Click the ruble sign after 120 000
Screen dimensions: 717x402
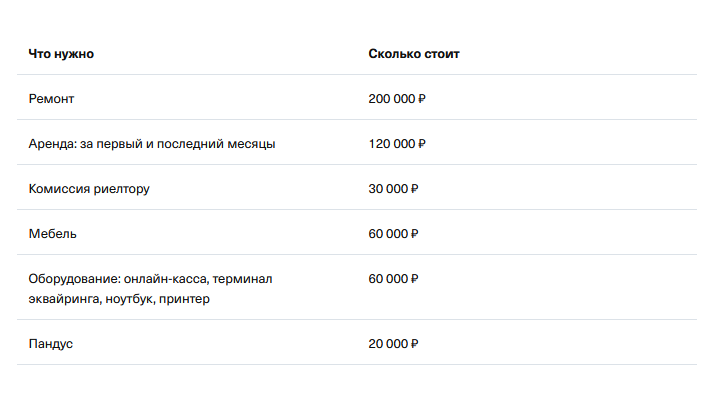422,144
